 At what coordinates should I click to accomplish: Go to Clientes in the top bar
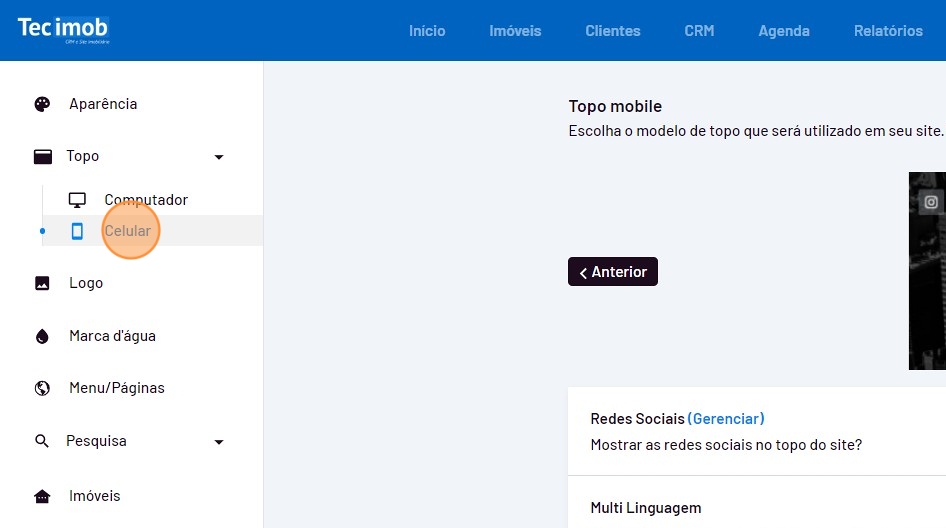click(613, 31)
